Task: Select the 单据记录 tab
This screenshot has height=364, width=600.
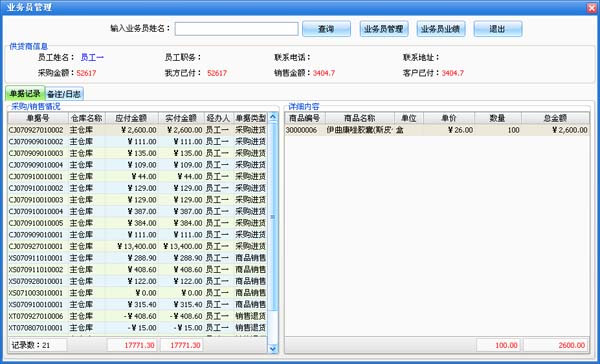Action: click(25, 93)
